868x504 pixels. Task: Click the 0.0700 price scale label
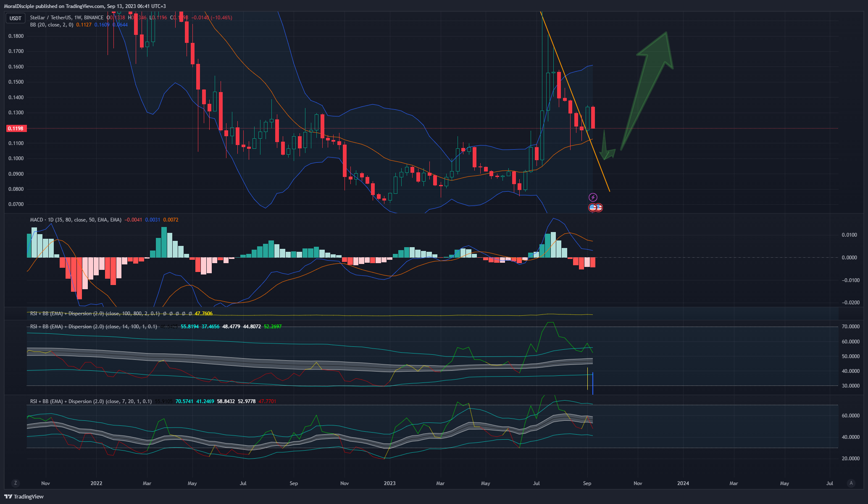pyautogui.click(x=16, y=204)
